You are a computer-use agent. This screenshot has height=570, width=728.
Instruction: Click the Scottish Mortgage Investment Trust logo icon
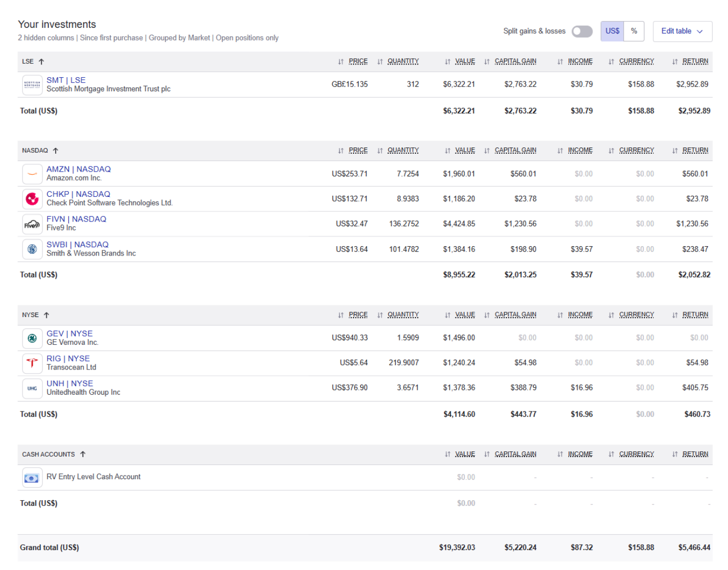(x=32, y=85)
